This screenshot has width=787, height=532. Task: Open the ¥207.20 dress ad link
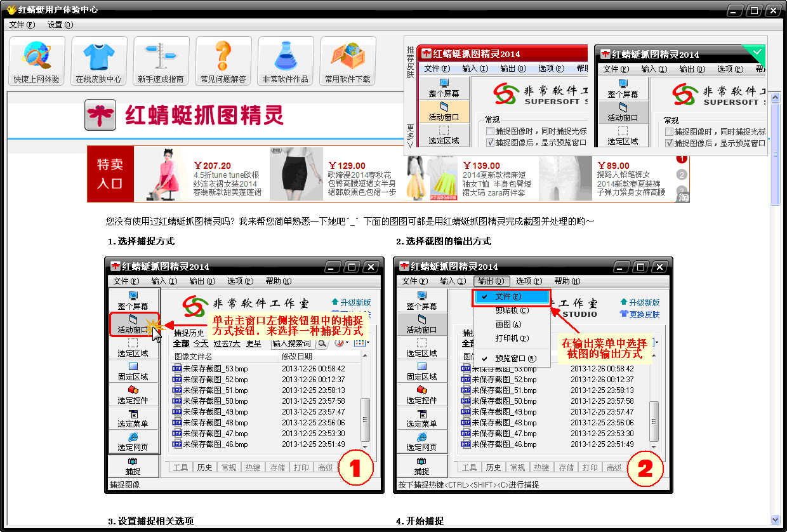(x=202, y=174)
